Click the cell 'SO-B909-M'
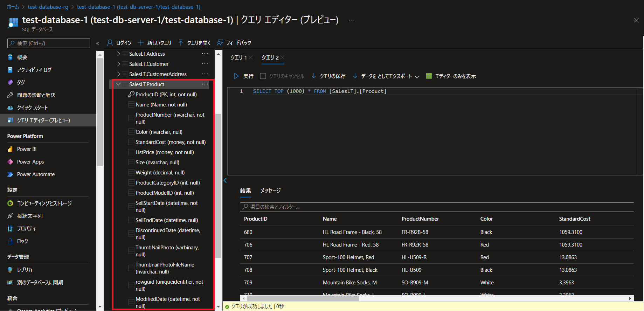The image size is (644, 311). 415,283
